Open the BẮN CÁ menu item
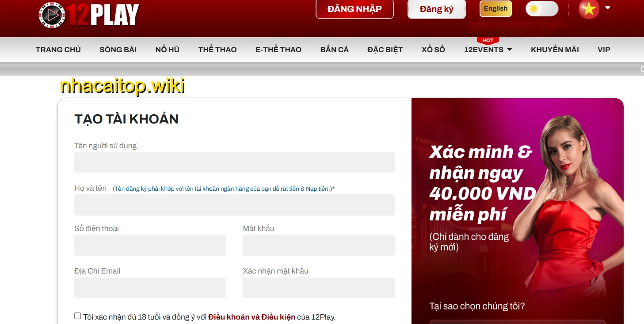This screenshot has width=644, height=324. tap(335, 50)
